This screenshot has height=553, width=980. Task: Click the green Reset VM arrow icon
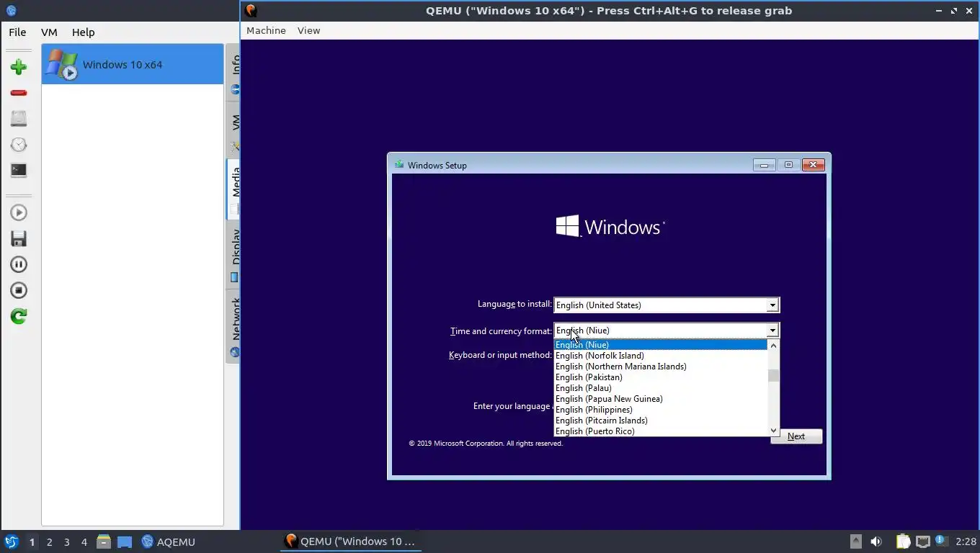(19, 316)
